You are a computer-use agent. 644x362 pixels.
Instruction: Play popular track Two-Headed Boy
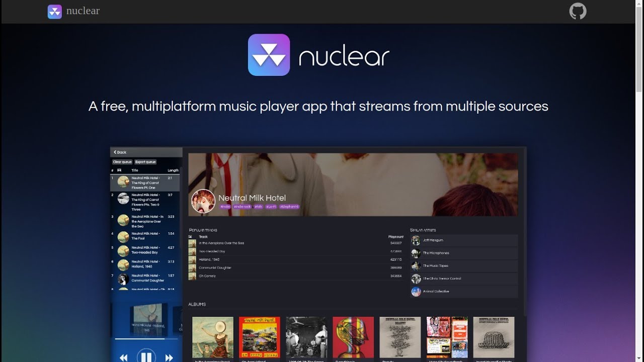(296, 251)
